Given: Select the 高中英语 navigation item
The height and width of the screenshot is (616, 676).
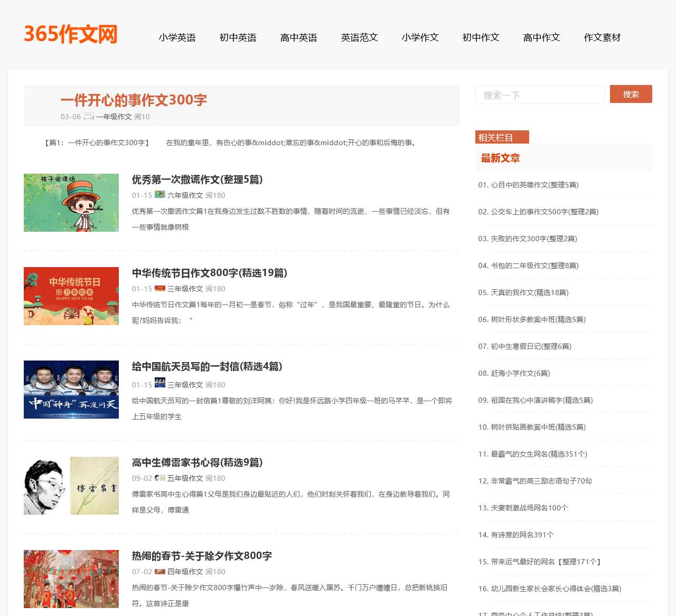Looking at the screenshot, I should click(x=298, y=37).
